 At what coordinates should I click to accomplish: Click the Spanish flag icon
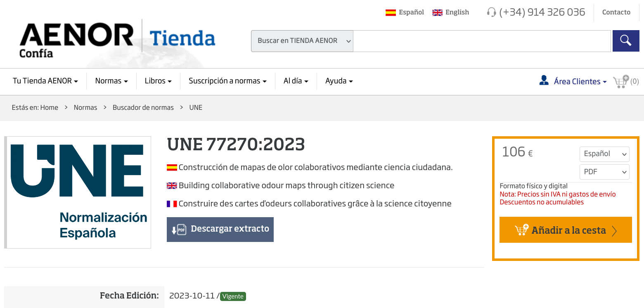[391, 12]
